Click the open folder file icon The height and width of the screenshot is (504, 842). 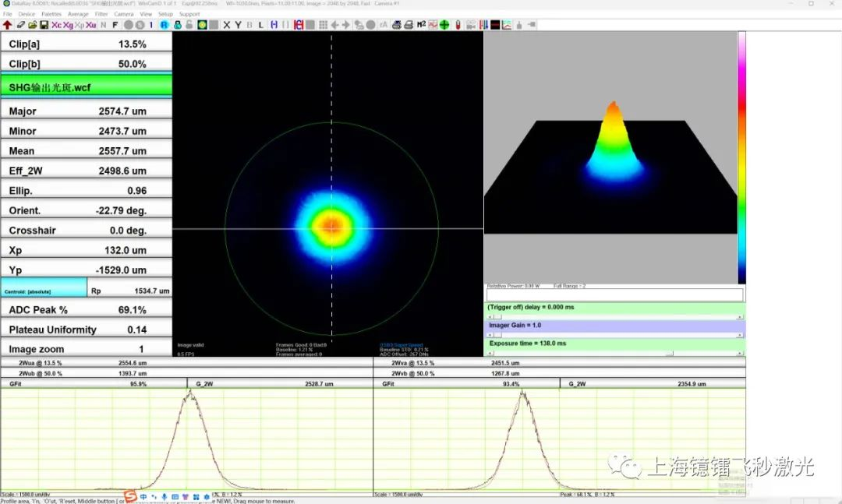32,25
